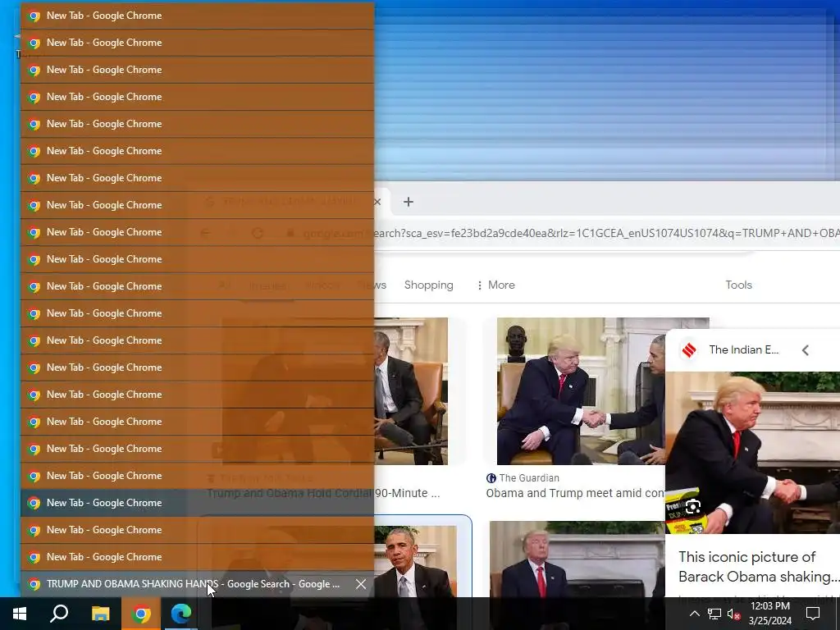840x630 pixels.
Task: Open taskbar Search magnifier
Action: click(x=59, y=614)
